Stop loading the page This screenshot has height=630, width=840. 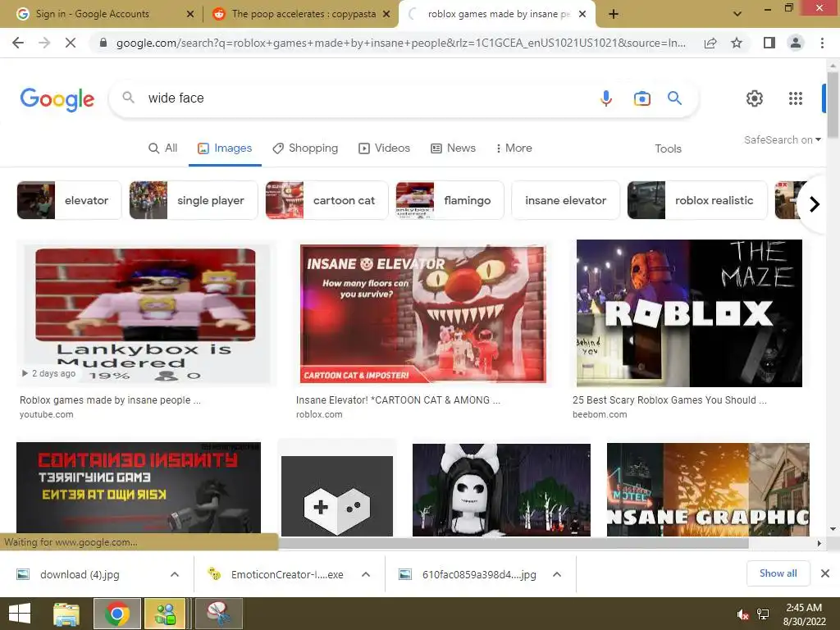71,43
